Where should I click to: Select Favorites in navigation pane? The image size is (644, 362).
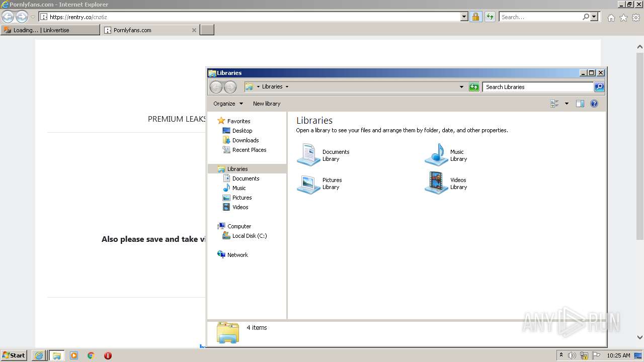pos(238,121)
